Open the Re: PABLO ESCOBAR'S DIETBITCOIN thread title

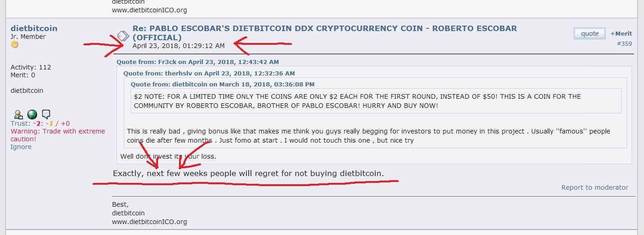pyautogui.click(x=325, y=32)
